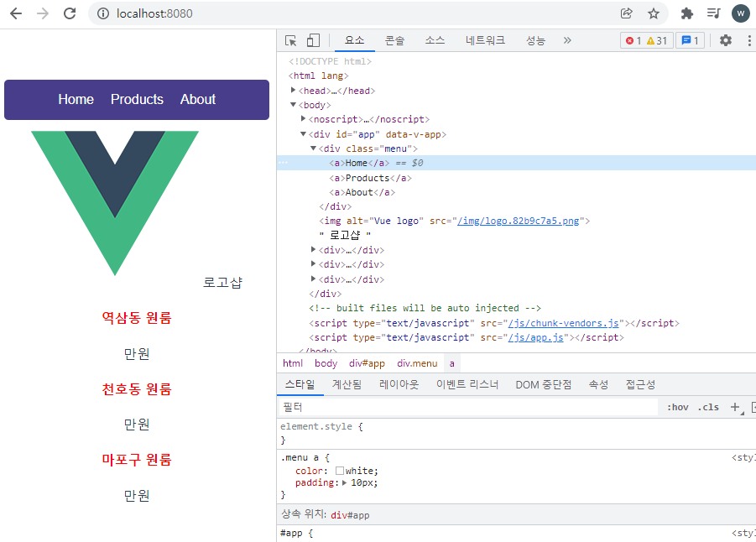The height and width of the screenshot is (542, 756).
Task: Select div.menu in the breadcrumb
Action: pos(417,363)
